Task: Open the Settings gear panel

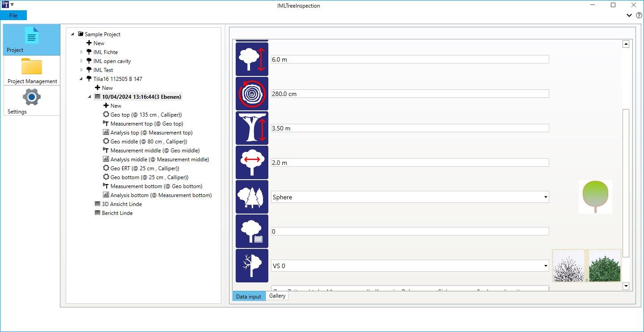Action: [x=32, y=101]
